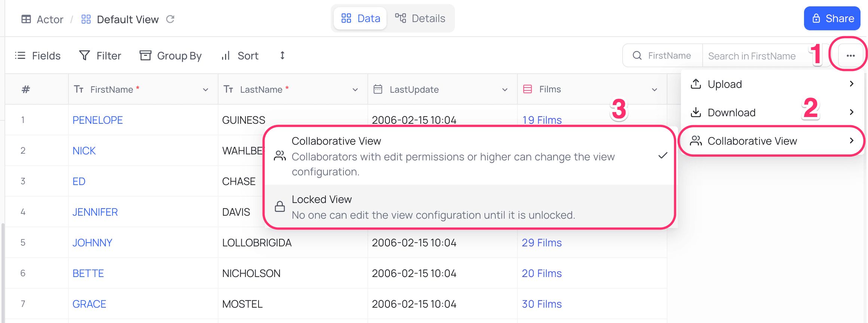This screenshot has width=868, height=323.
Task: Click the row height icon in toolbar
Action: click(x=282, y=56)
